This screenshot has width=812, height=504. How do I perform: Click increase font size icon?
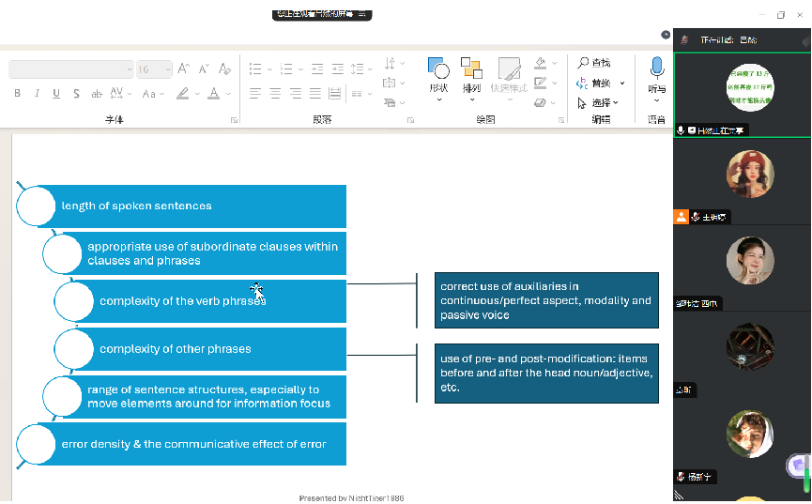pos(184,69)
